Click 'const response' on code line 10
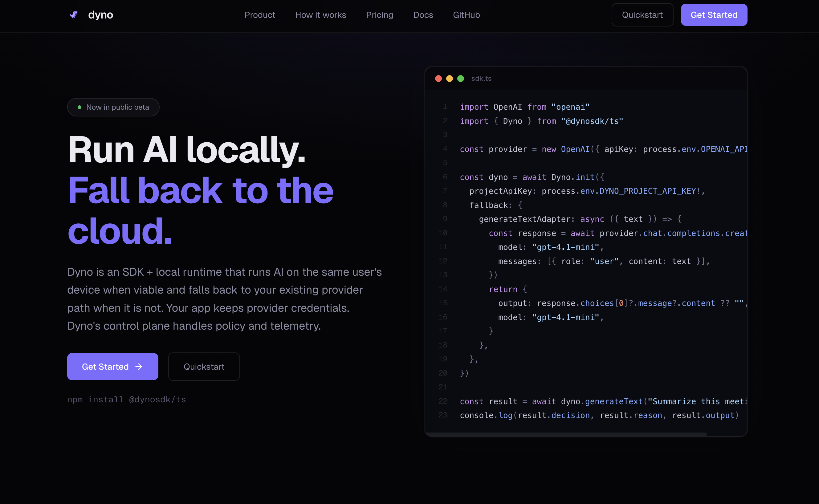 pyautogui.click(x=522, y=233)
